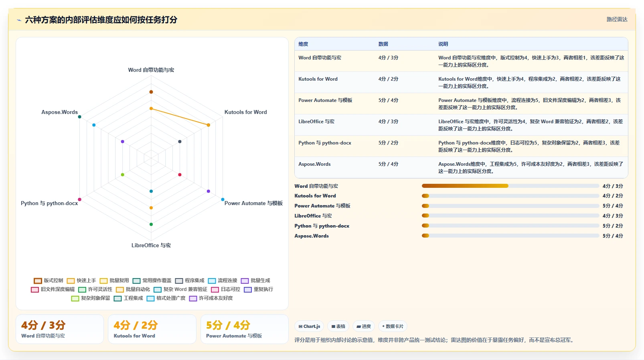This screenshot has height=360, width=644.
Task: Click the Chart.js chip
Action: click(x=309, y=326)
